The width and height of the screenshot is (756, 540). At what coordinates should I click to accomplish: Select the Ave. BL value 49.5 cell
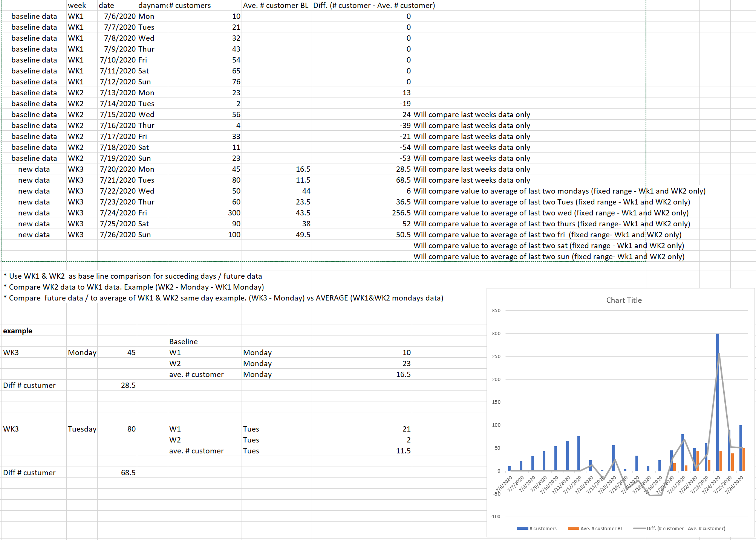point(277,235)
